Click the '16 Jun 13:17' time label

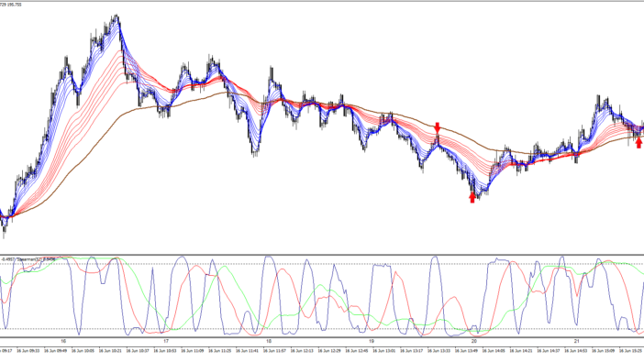coord(412,351)
